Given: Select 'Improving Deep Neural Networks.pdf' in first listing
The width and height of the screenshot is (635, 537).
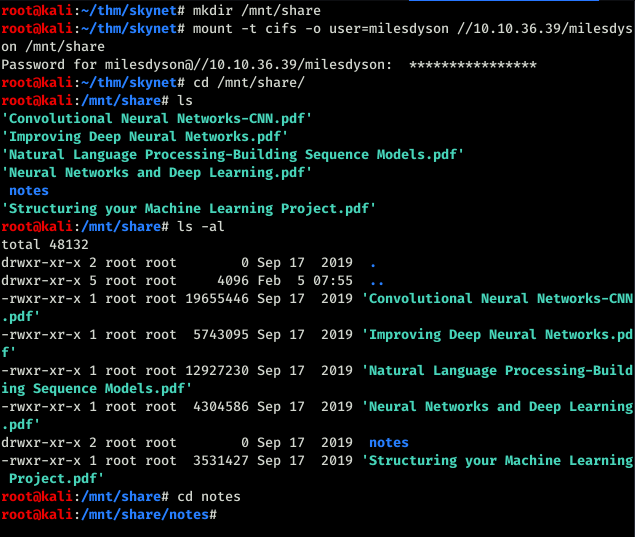Looking at the screenshot, I should point(145,136).
